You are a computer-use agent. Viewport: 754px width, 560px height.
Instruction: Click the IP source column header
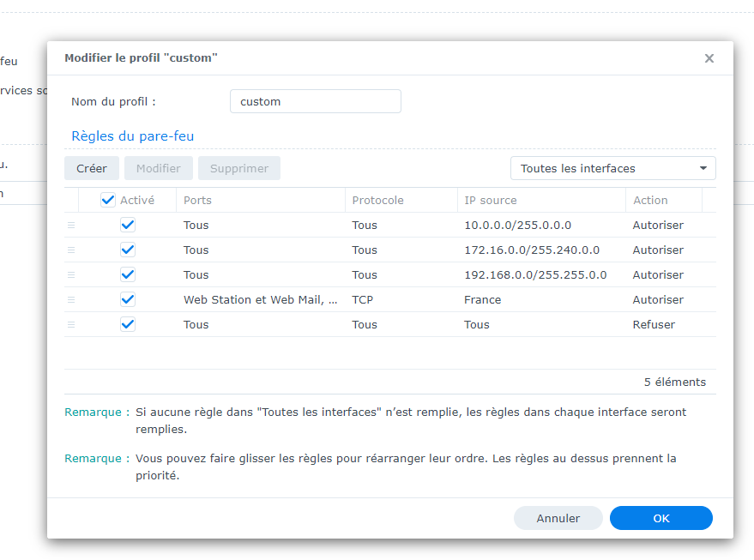(541, 200)
